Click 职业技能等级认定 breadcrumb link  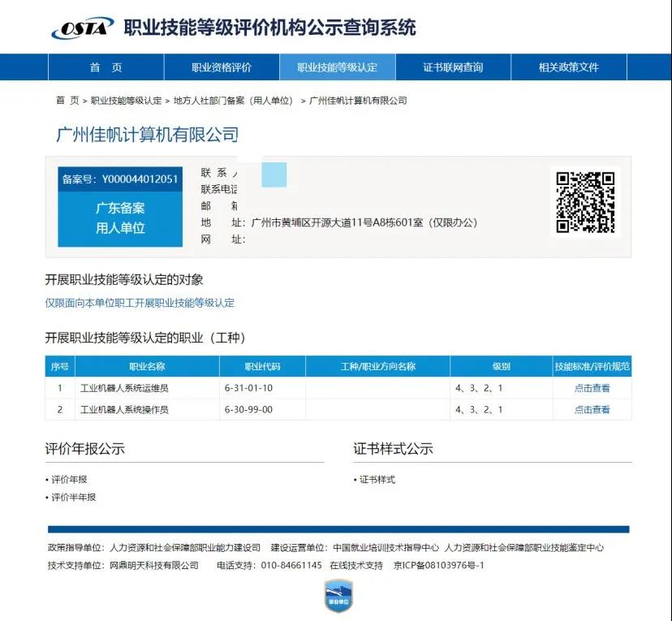(126, 101)
